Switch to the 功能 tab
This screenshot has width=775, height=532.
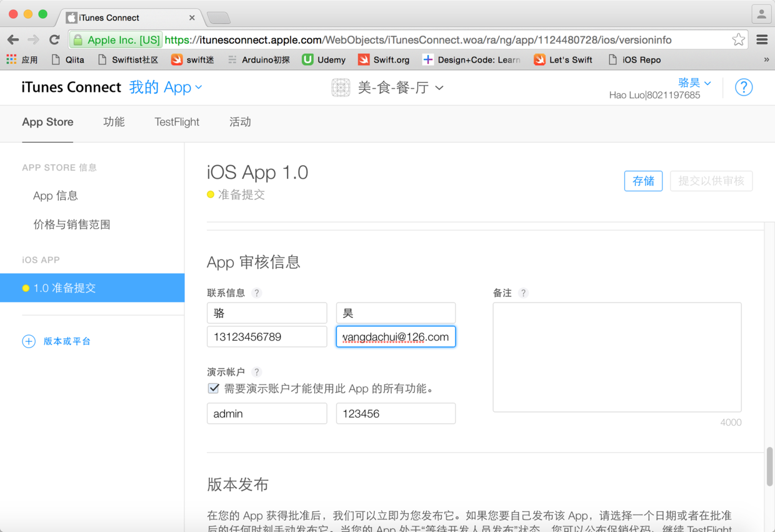[114, 122]
